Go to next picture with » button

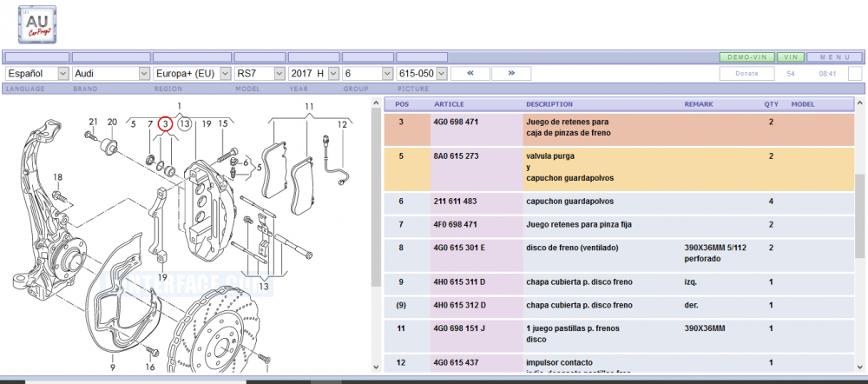click(511, 73)
